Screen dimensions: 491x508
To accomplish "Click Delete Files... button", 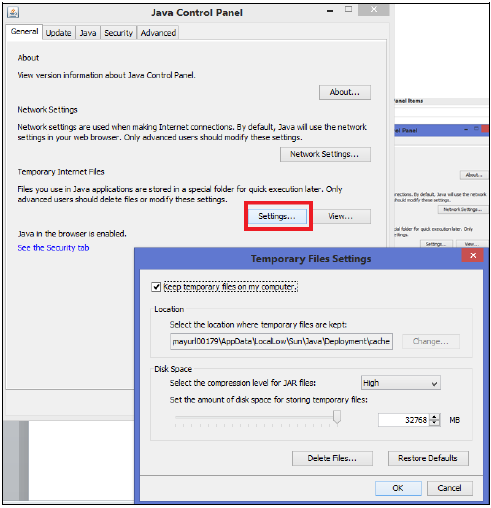I will tap(332, 458).
